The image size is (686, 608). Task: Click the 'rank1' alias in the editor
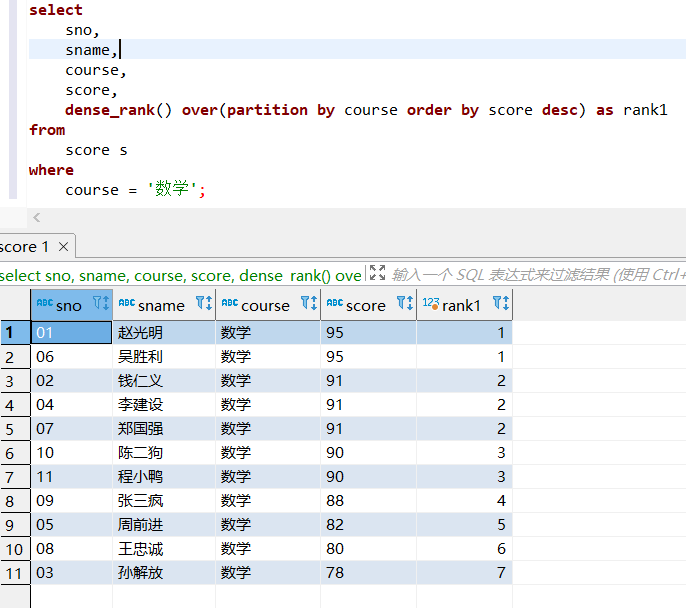coord(645,110)
